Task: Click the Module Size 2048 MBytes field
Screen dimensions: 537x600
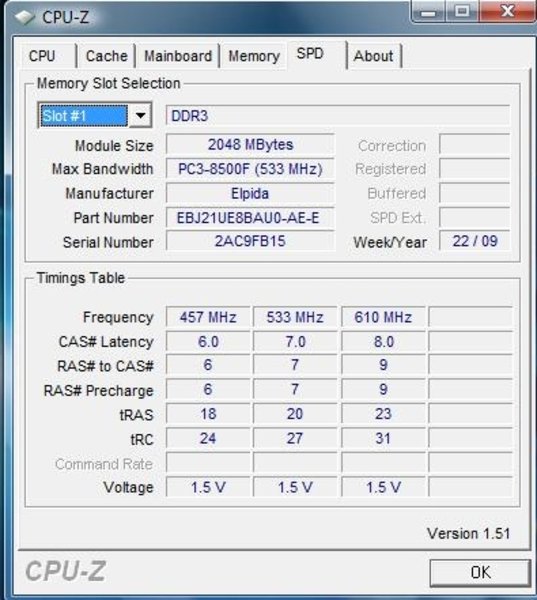Action: point(250,145)
